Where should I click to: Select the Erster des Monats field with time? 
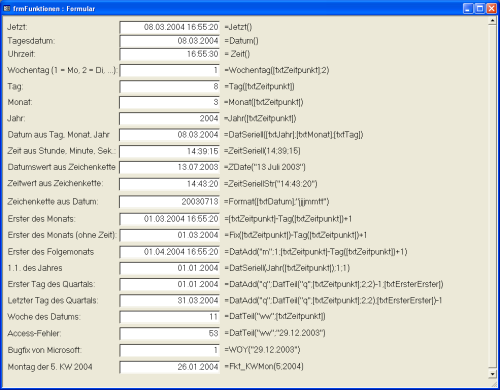coord(169,219)
